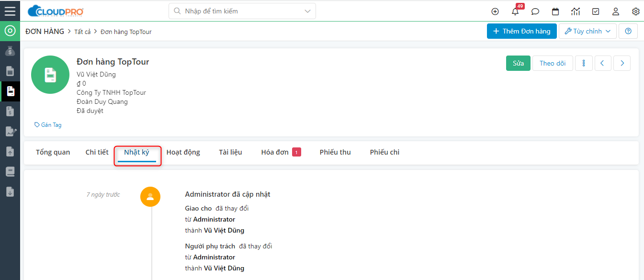Click the green Sửa button
The width and height of the screenshot is (644, 280).
coord(518,63)
